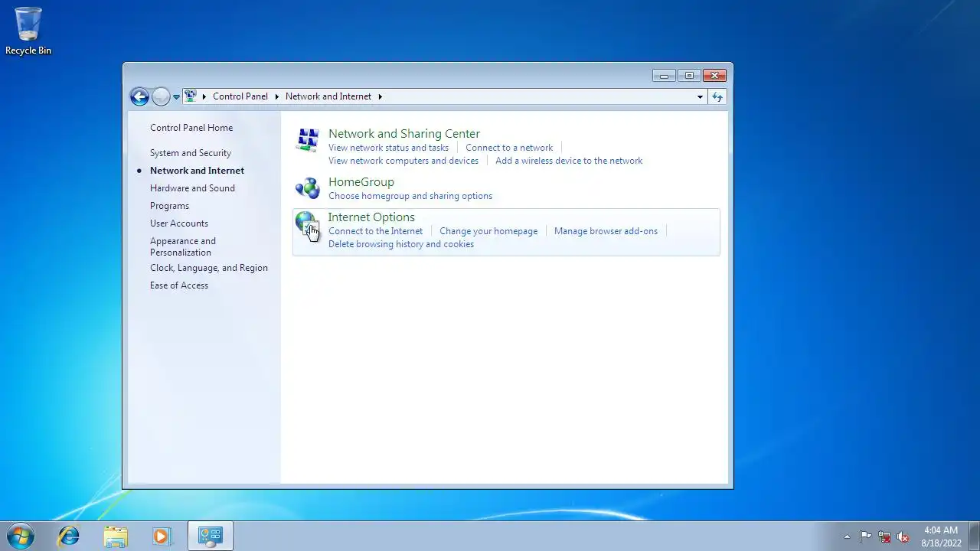Go back with the Back arrow button

click(x=139, y=96)
